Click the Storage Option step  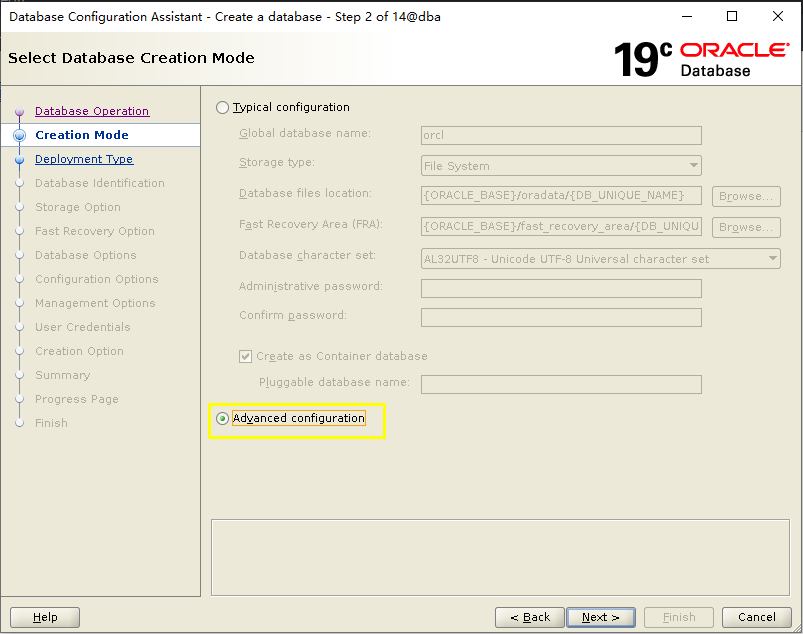pyautogui.click(x=78, y=207)
